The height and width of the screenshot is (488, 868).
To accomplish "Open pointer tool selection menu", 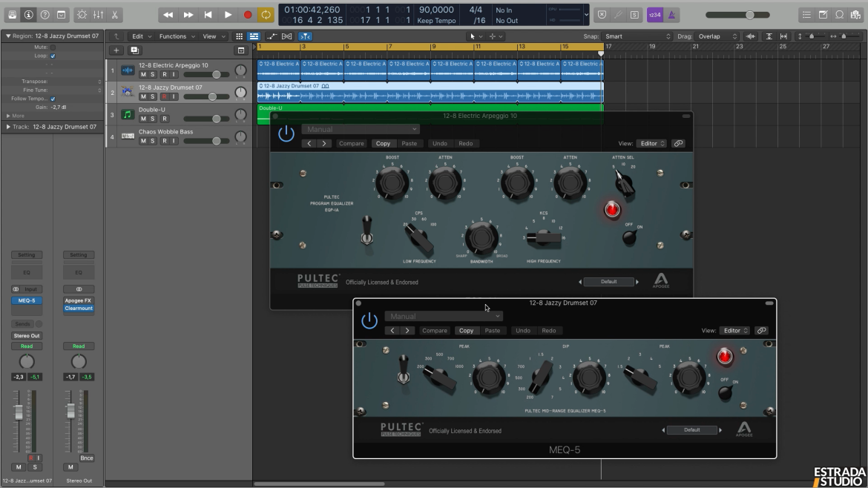I will coord(476,36).
